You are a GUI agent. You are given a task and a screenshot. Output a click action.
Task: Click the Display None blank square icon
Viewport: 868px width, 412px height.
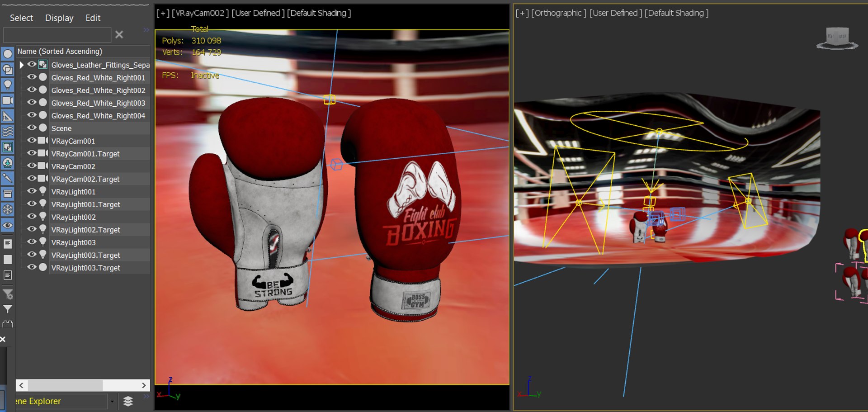[8, 260]
